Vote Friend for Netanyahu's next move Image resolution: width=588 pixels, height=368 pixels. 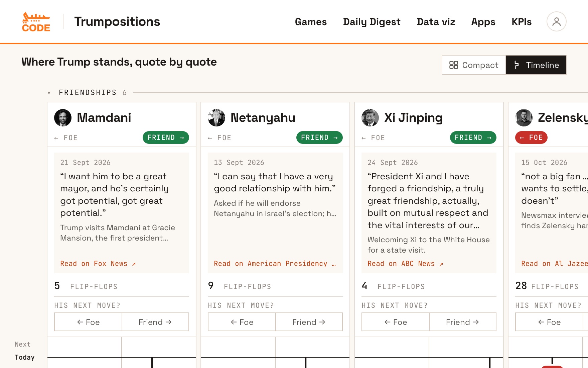309,322
